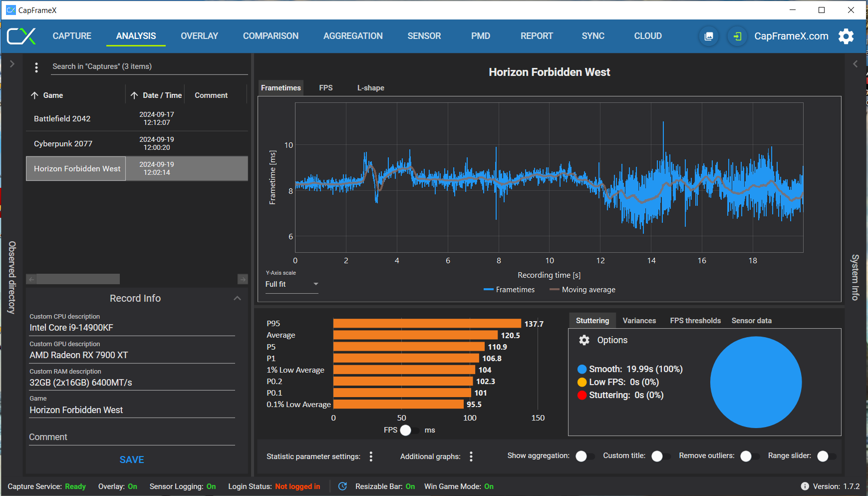The height and width of the screenshot is (496, 868).
Task: Open the Variances tab
Action: point(639,321)
